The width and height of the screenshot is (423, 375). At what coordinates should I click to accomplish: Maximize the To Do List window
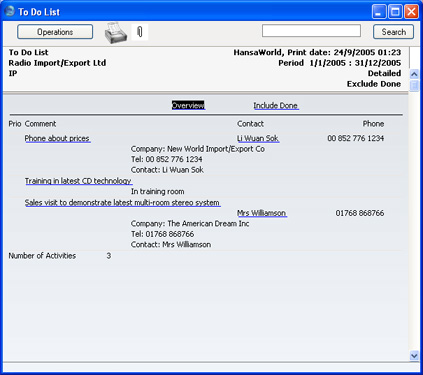click(x=395, y=12)
